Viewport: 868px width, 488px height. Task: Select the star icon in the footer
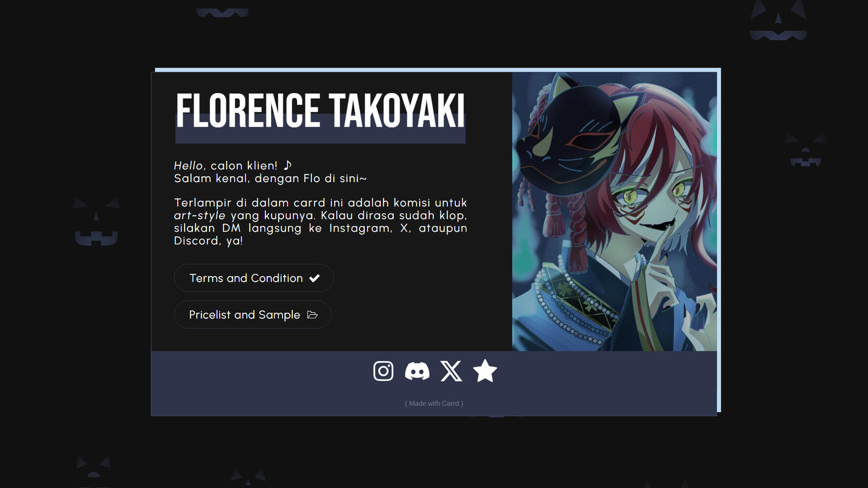484,372
